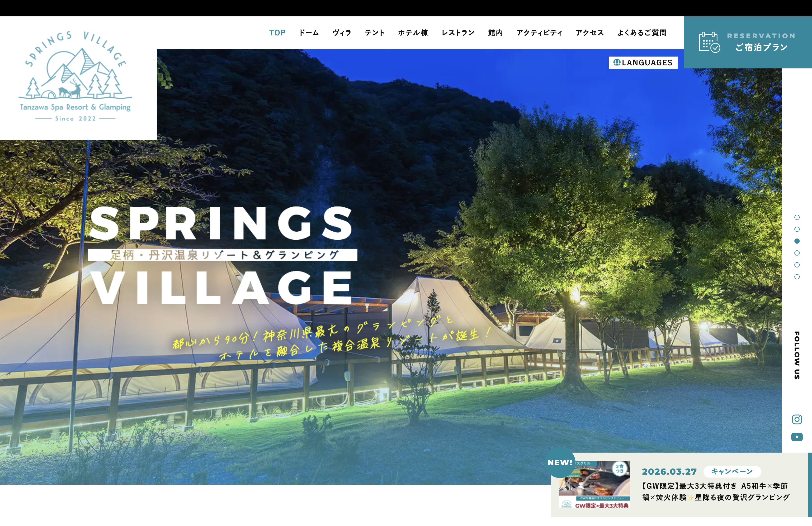Click the Springs Village mountain logo

[75, 77]
